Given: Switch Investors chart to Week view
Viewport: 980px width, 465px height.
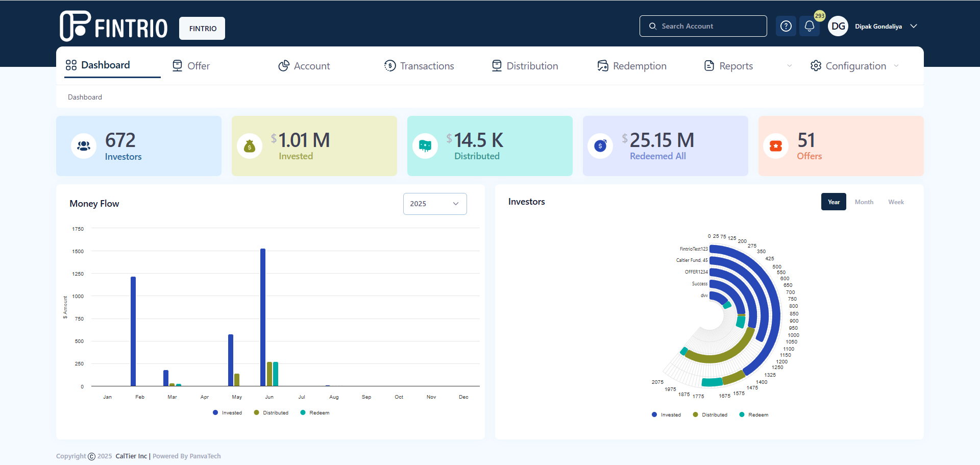Looking at the screenshot, I should [896, 202].
